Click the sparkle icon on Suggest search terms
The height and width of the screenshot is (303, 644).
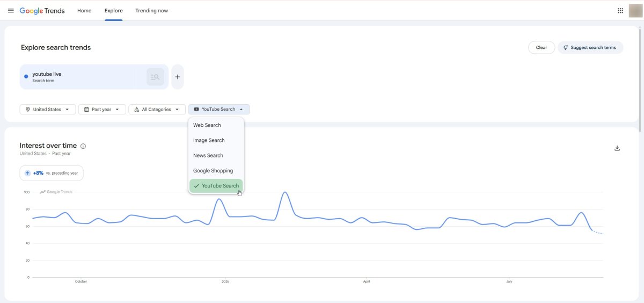566,47
